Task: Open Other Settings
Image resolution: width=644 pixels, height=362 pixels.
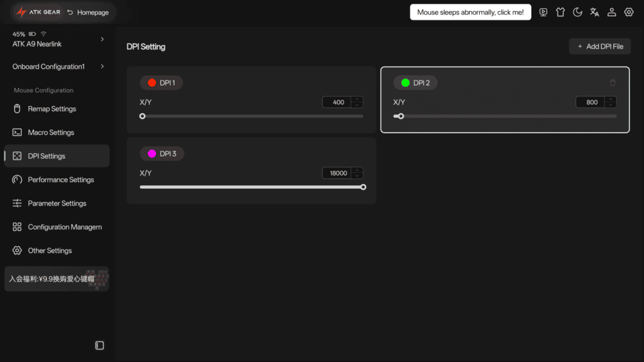Action: [x=57, y=250]
